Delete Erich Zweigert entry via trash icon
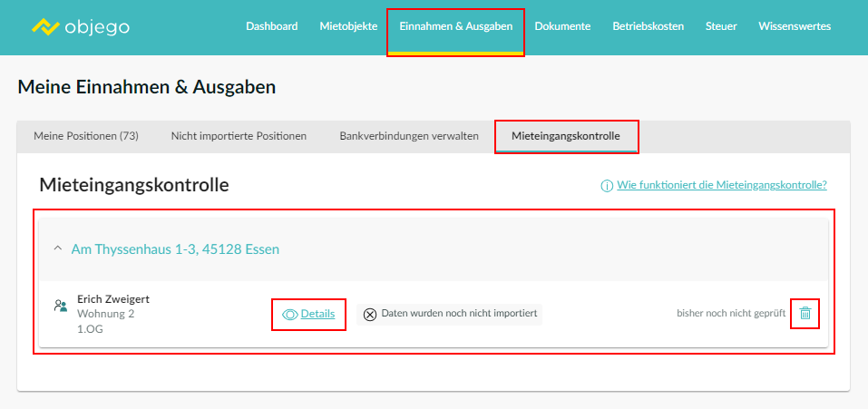 click(805, 313)
